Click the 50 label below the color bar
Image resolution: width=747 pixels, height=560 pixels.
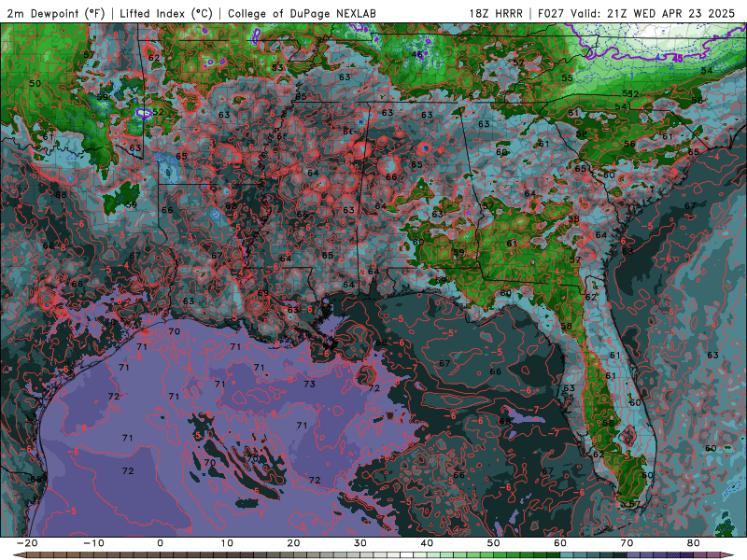click(494, 543)
